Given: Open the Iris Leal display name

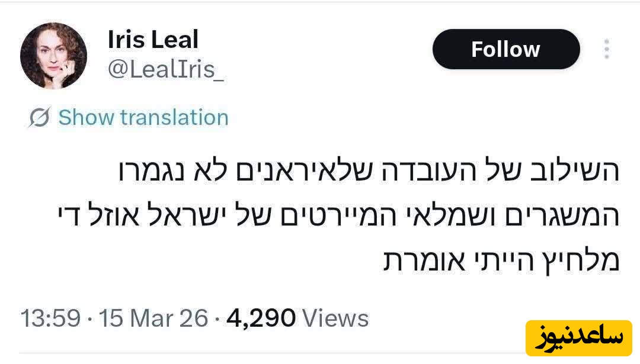Looking at the screenshot, I should (153, 40).
